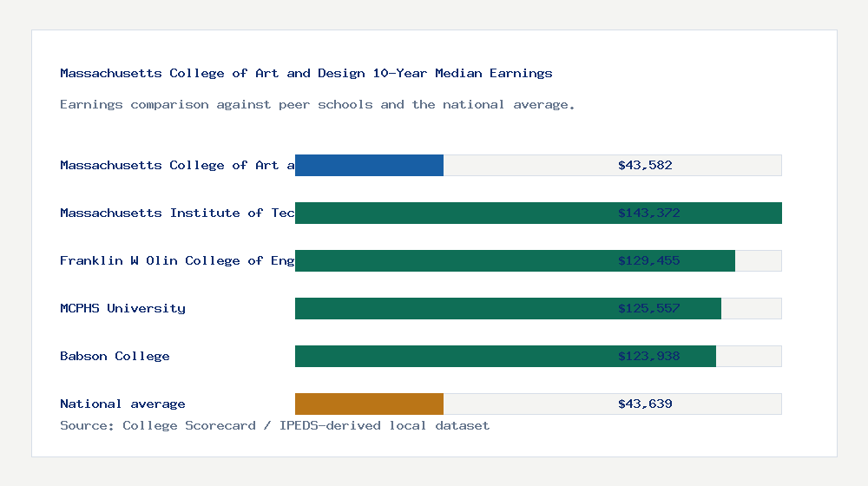
Task: Click the value $143,372
Action: coord(648,213)
